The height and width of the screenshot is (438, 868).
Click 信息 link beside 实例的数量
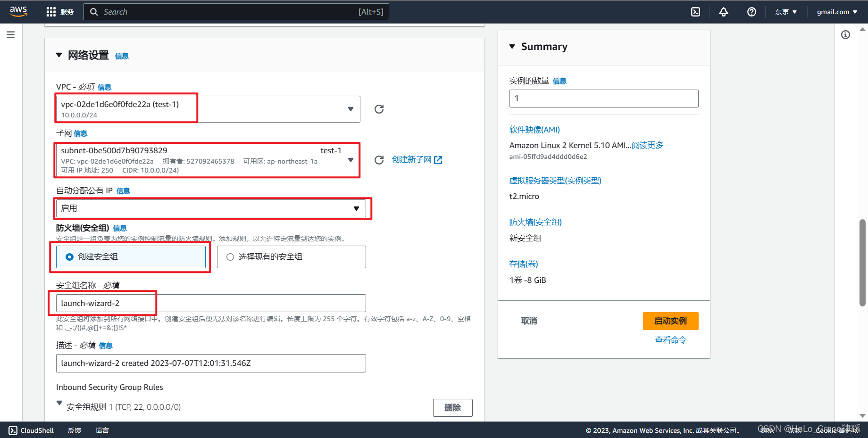coord(559,81)
